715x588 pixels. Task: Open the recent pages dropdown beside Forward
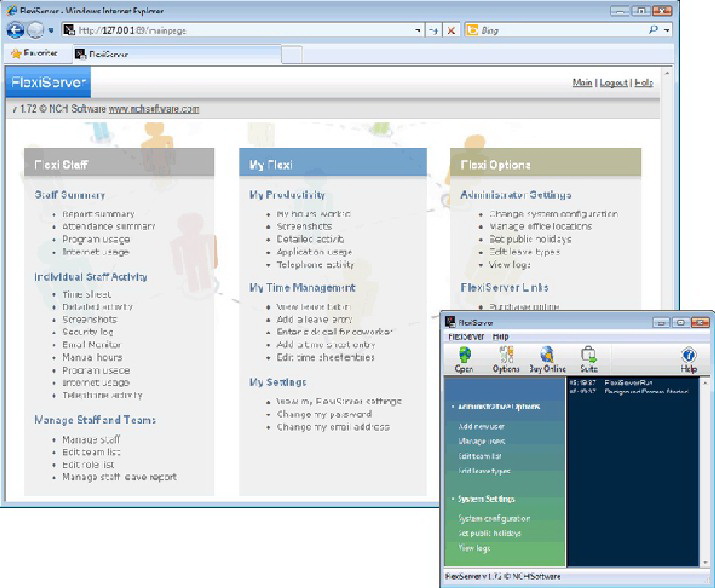tap(51, 31)
